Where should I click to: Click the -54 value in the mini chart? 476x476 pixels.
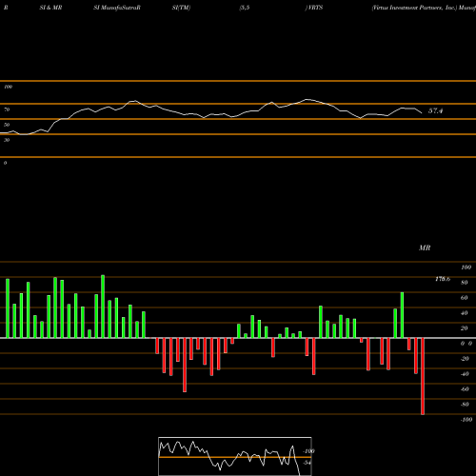(x=307, y=463)
